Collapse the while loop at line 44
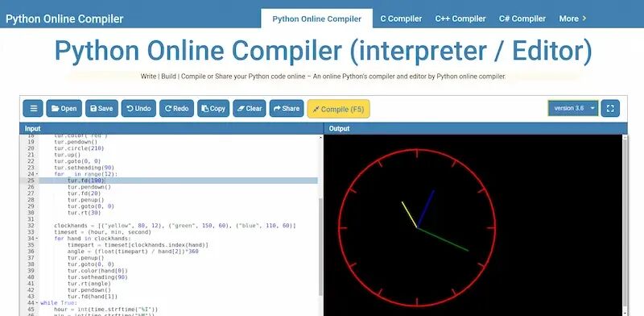This screenshot has width=644, height=316. (37, 303)
